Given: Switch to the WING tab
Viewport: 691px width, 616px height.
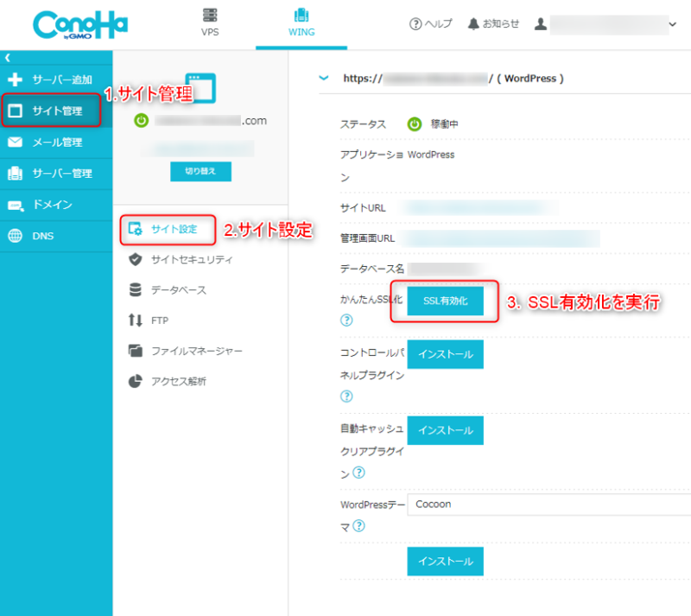Looking at the screenshot, I should coord(301,23).
